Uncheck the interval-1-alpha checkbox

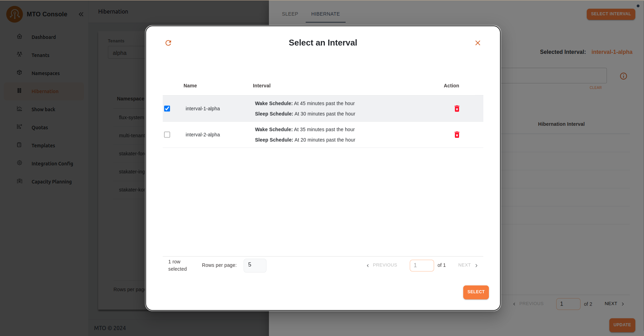pyautogui.click(x=167, y=109)
